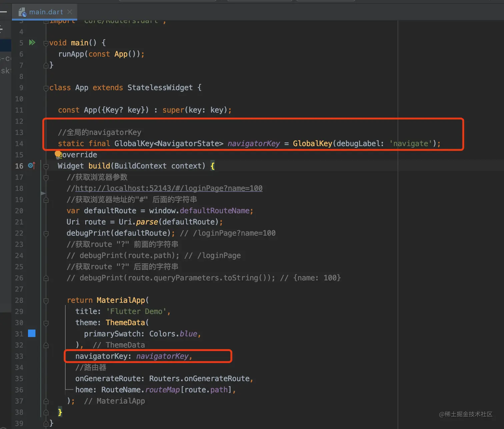Screen dimensions: 504x429
Task: Click line number 14 in the gutter
Action: tap(19, 144)
